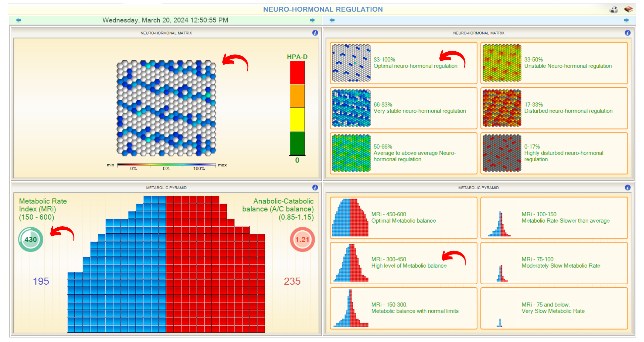
Task: Open info for right Neuro-Hormonal Matrix legend panel
Action: [x=628, y=33]
